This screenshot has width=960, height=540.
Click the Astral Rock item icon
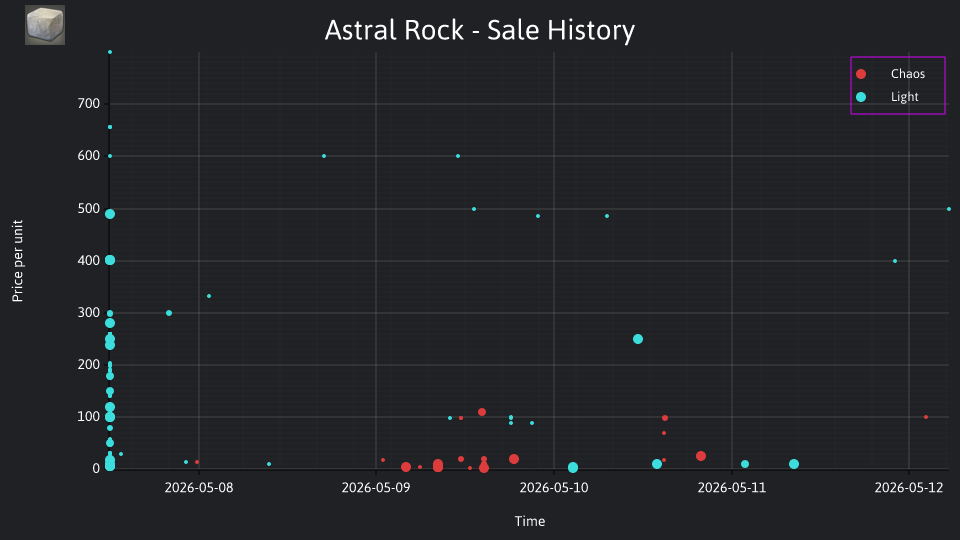tap(45, 25)
